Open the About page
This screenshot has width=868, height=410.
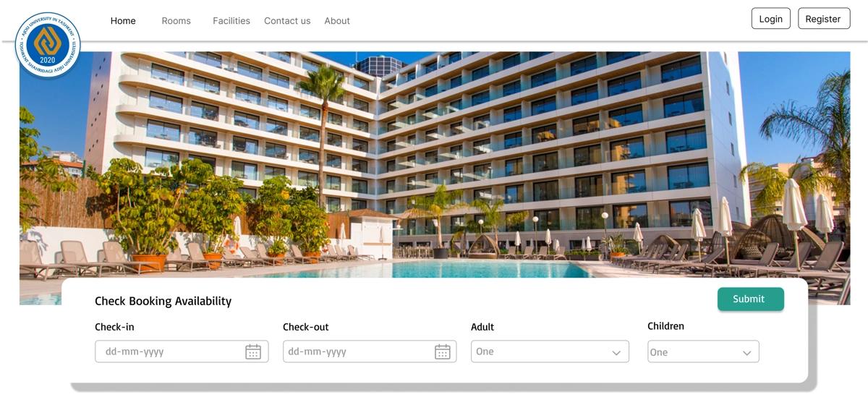(337, 21)
